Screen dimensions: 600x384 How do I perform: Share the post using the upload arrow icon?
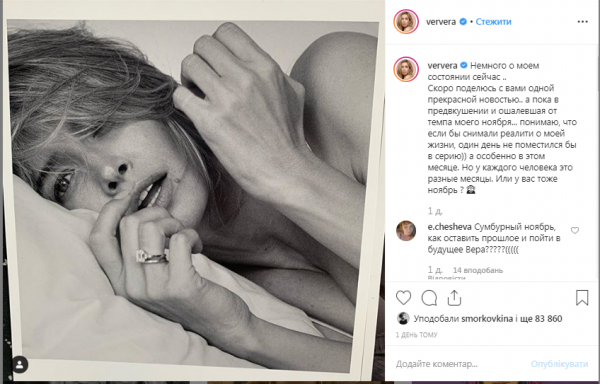454,298
